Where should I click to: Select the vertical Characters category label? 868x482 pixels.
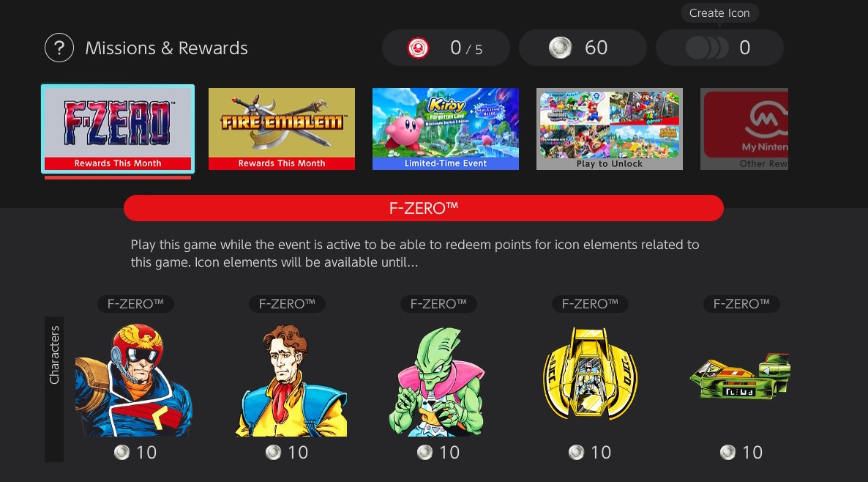tap(54, 389)
